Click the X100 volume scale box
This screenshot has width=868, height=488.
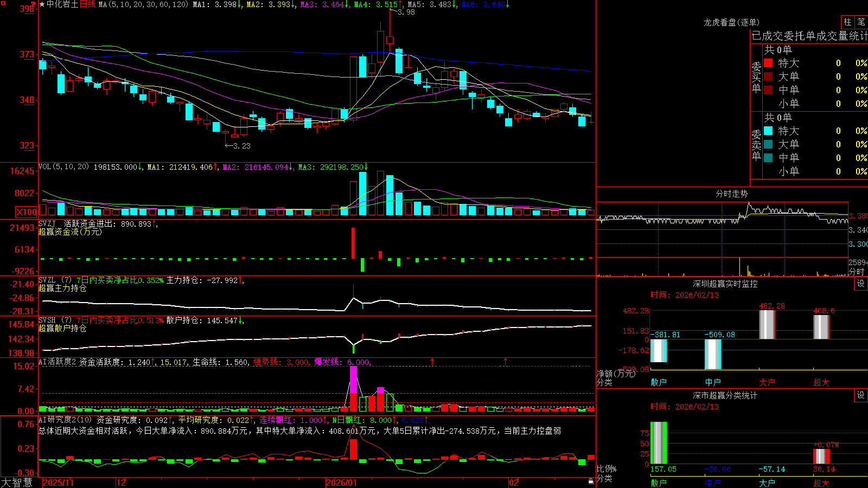26,212
